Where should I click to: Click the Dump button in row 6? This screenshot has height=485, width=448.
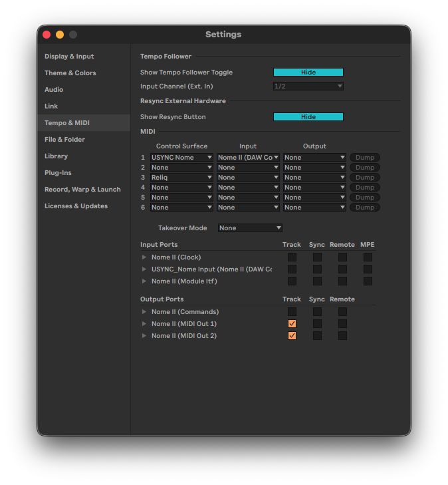pos(364,208)
